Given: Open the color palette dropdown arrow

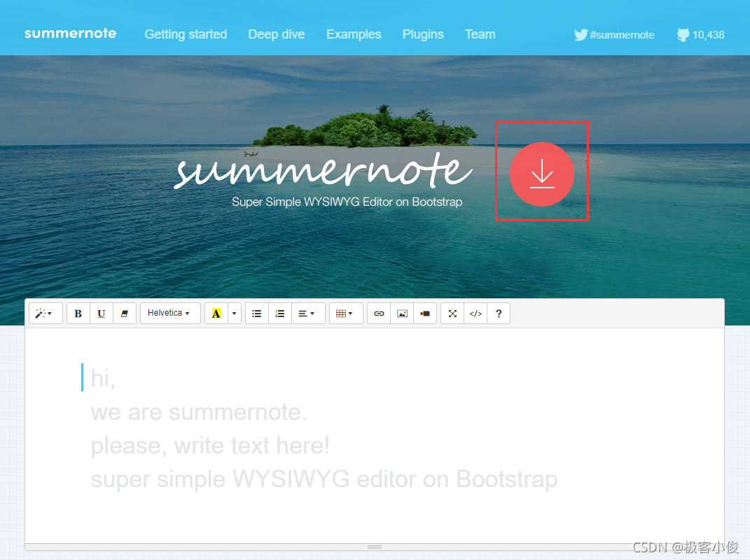Looking at the screenshot, I should tap(235, 314).
